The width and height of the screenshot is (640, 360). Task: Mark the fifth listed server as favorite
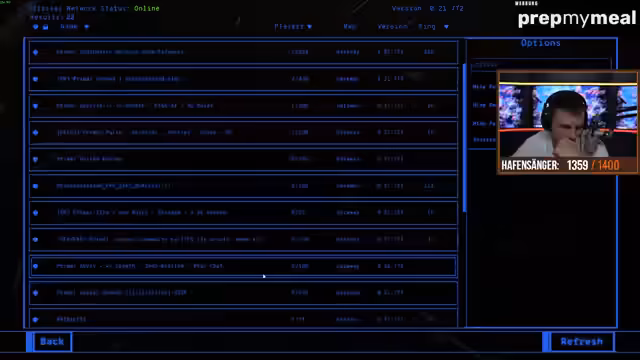[36, 159]
